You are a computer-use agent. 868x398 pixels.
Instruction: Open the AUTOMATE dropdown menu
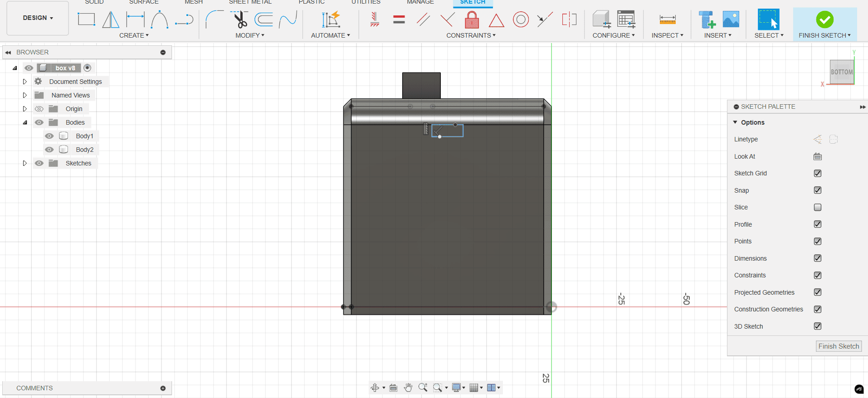click(x=331, y=35)
